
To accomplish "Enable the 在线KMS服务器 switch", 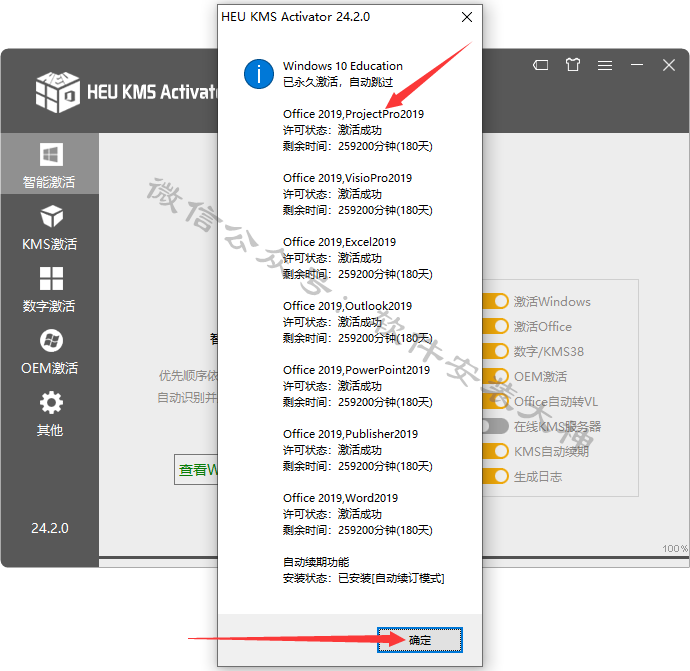I will [x=496, y=426].
